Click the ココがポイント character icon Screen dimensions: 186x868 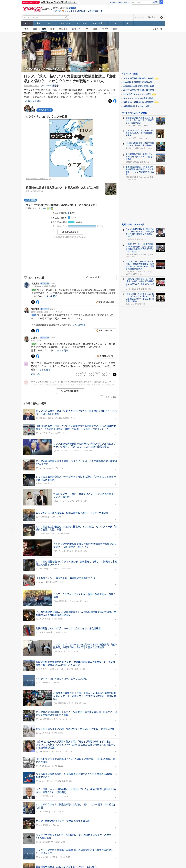tap(30, 109)
